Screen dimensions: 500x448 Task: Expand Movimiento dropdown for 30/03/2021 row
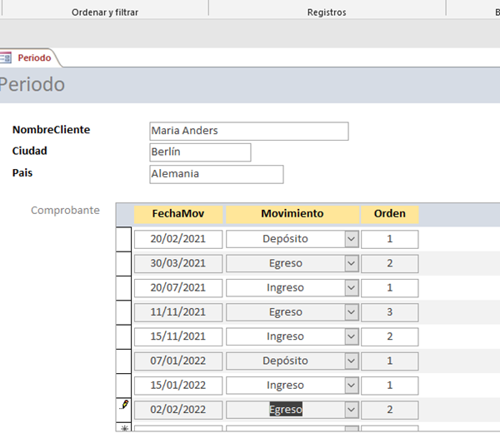click(x=351, y=263)
